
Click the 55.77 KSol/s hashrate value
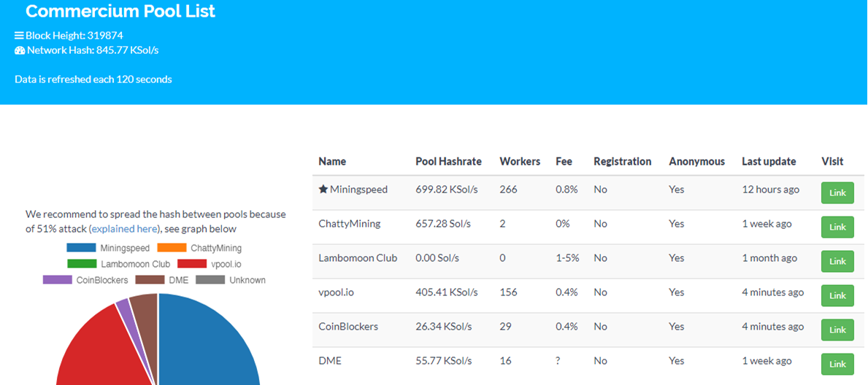coord(444,361)
